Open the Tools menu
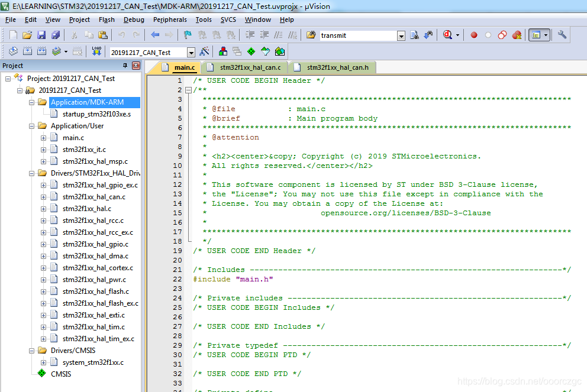 tap(204, 20)
